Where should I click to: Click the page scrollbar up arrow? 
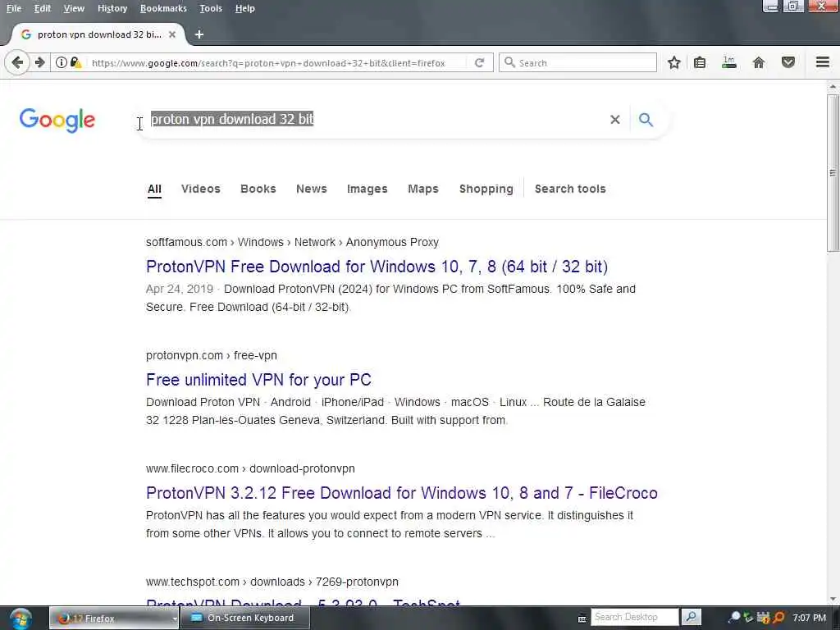tap(833, 86)
